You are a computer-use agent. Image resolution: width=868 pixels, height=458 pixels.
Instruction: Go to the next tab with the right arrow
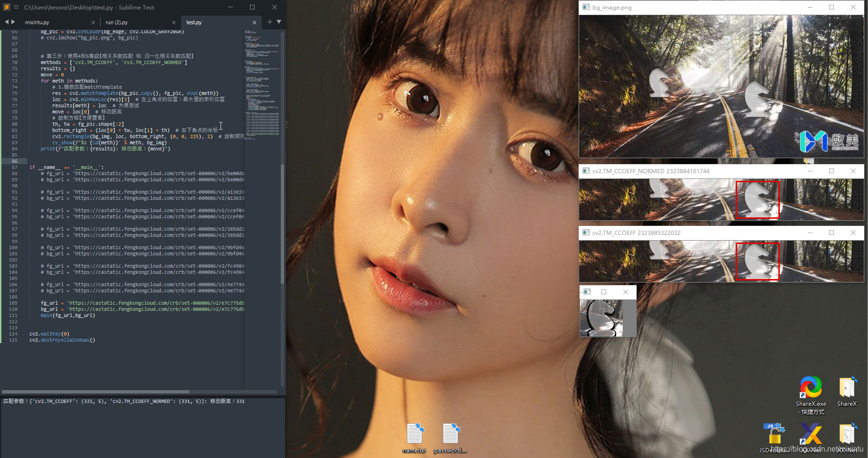(13, 22)
